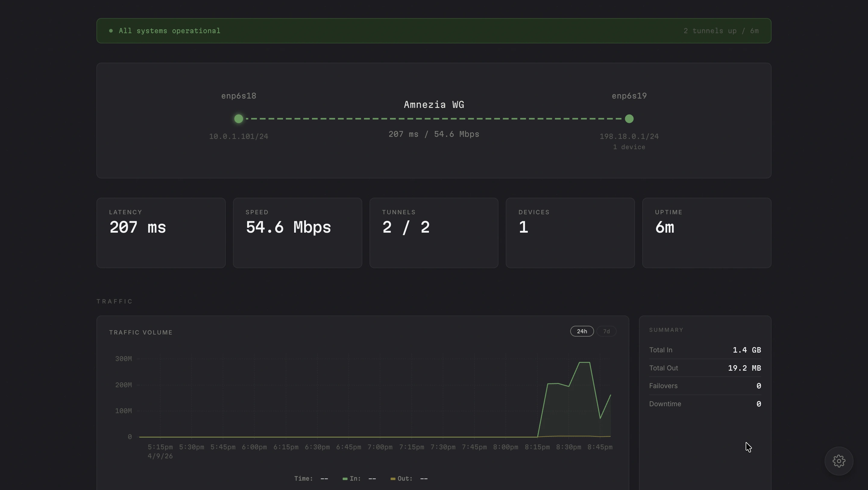Click the Failovers row label
This screenshot has height=490, width=868.
pos(663,386)
